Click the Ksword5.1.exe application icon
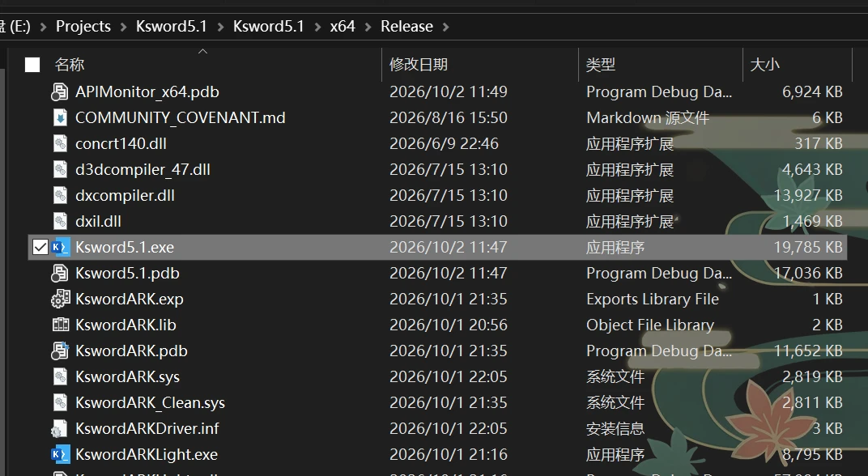Viewport: 868px width, 476px height. (61, 248)
